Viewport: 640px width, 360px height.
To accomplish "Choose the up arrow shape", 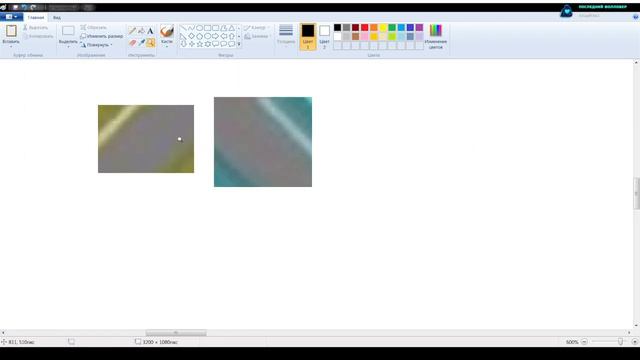I will click(x=231, y=36).
